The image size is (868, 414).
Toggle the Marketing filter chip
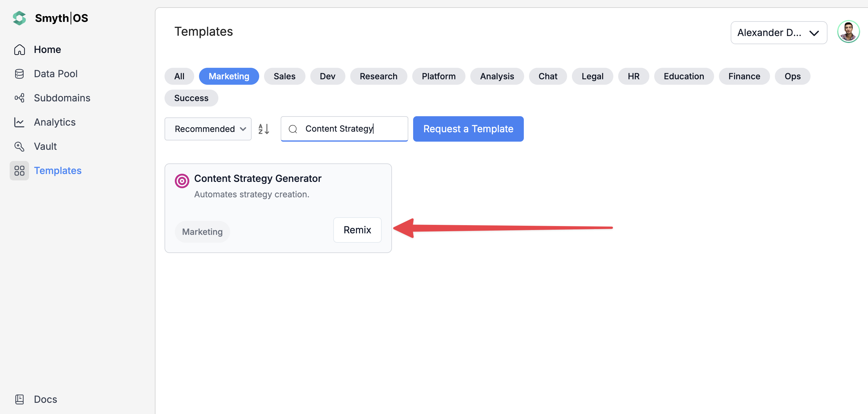coord(229,76)
